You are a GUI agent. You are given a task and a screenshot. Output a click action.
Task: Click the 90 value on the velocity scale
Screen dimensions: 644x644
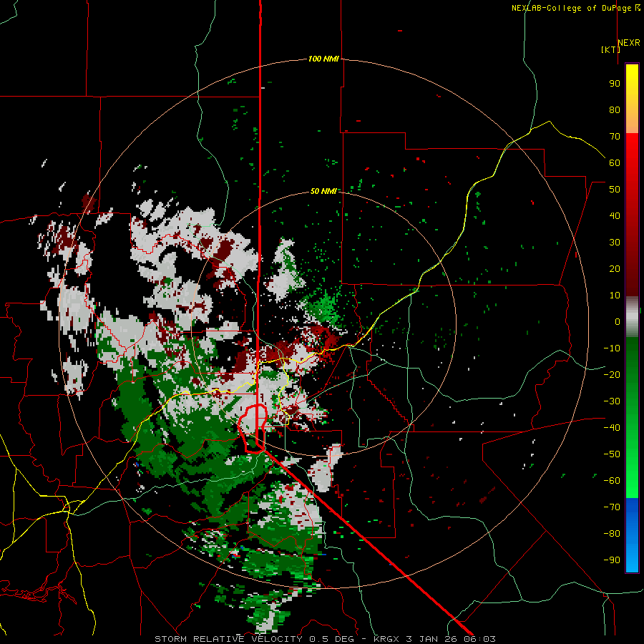pos(615,84)
